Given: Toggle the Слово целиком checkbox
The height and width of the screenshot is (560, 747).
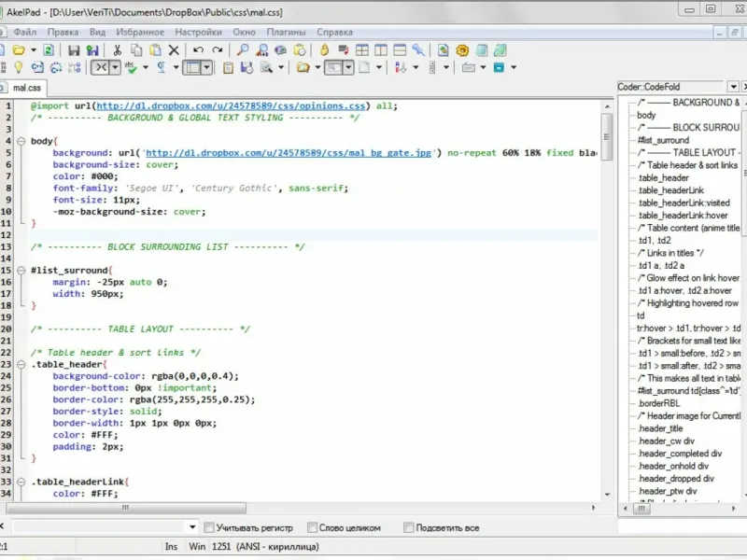Looking at the screenshot, I should coord(313,527).
